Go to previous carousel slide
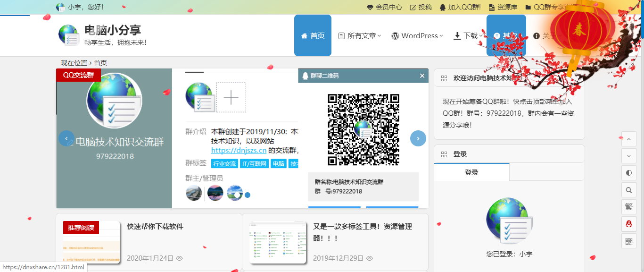This screenshot has height=272, width=644. point(66,138)
